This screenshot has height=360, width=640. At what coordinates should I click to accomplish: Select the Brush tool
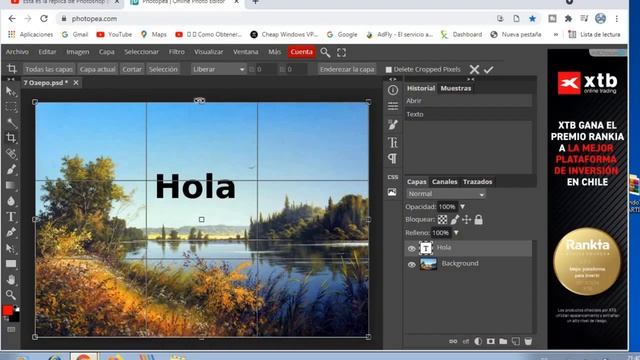(11, 169)
